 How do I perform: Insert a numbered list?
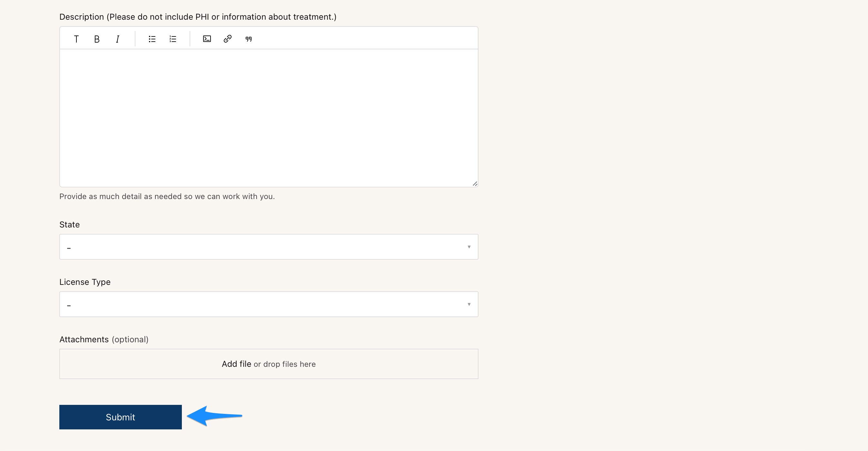coord(173,39)
